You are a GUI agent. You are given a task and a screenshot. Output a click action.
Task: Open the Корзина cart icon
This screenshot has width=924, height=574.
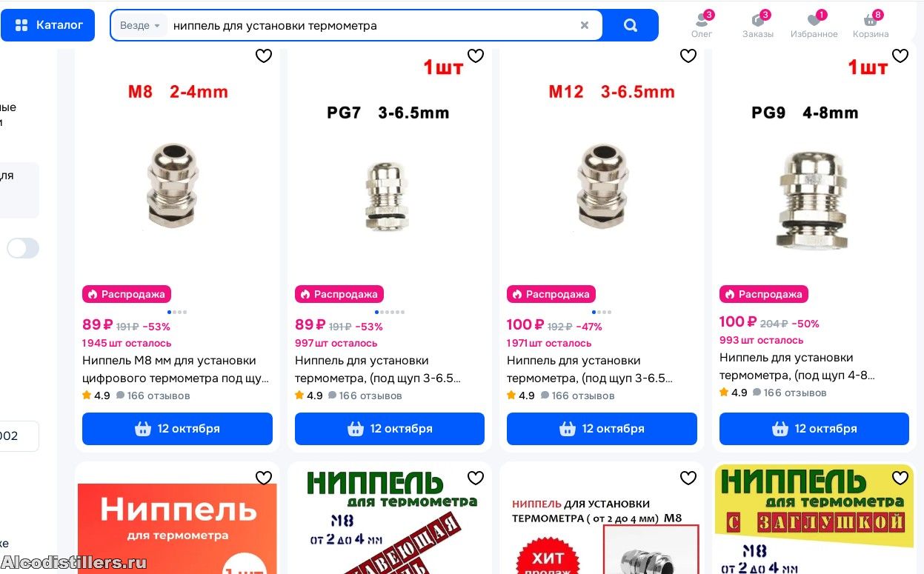pos(871,24)
